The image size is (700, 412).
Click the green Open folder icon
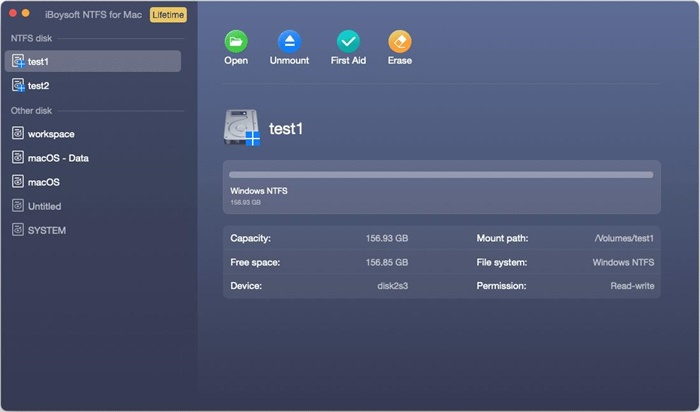[236, 42]
